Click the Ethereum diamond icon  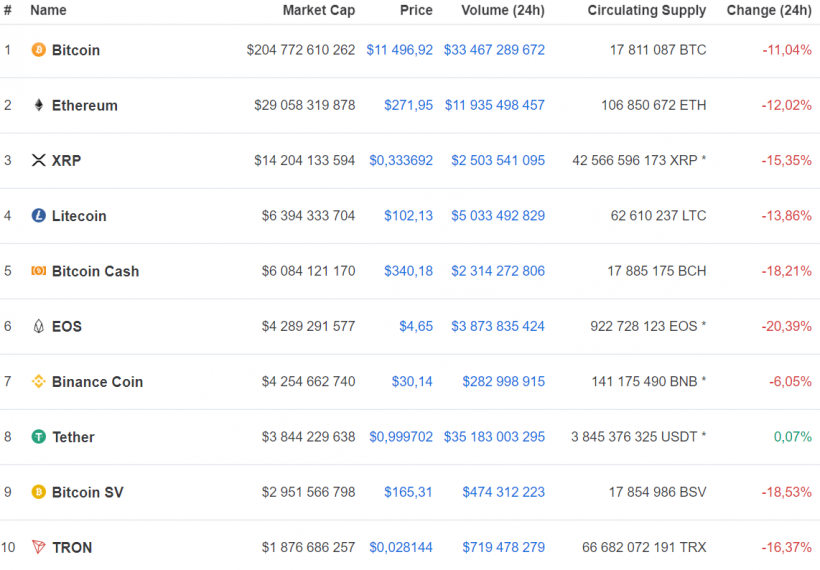pos(39,105)
